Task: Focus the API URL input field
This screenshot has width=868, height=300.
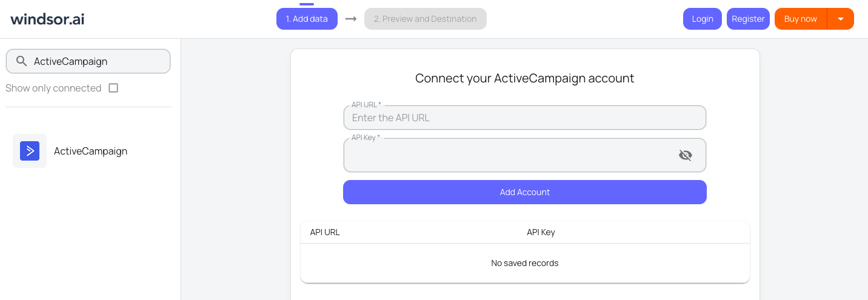Action: click(x=524, y=118)
